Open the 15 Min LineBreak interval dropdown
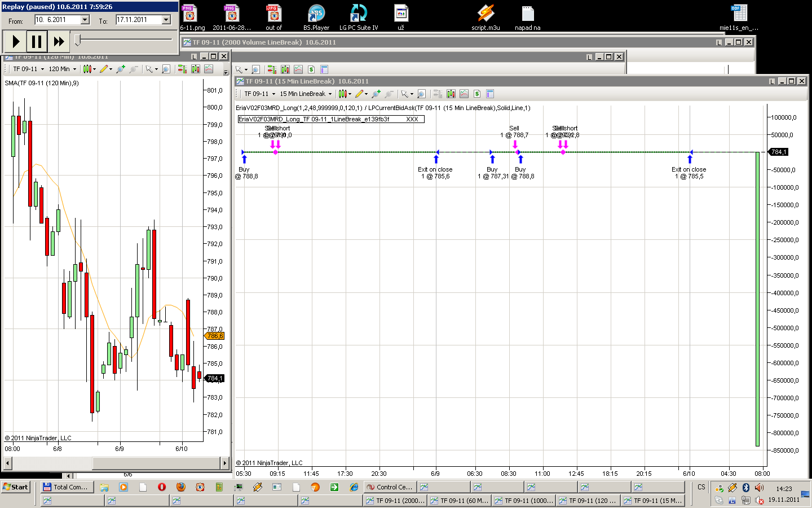Screen dimensions: 812x508 (x=306, y=94)
